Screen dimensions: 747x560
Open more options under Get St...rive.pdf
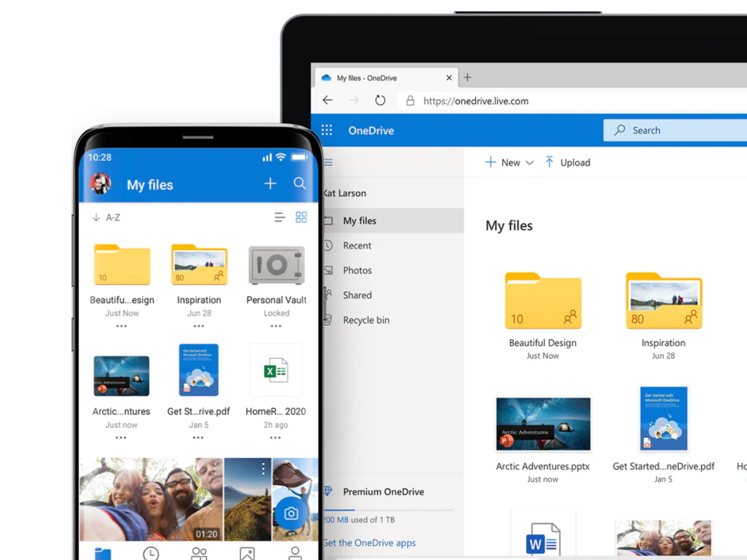pos(198,437)
